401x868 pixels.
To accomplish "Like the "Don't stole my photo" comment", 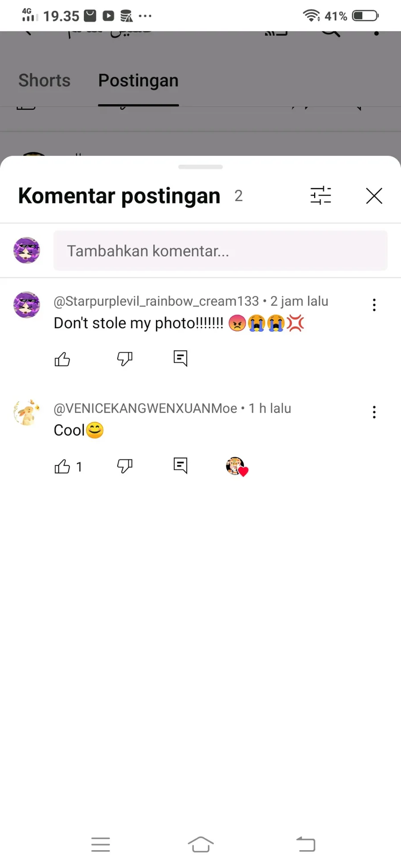I will tap(62, 359).
